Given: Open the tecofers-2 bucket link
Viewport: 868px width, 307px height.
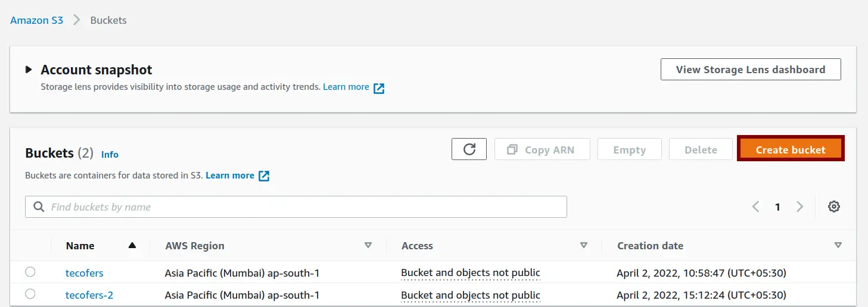Looking at the screenshot, I should coord(89,295).
